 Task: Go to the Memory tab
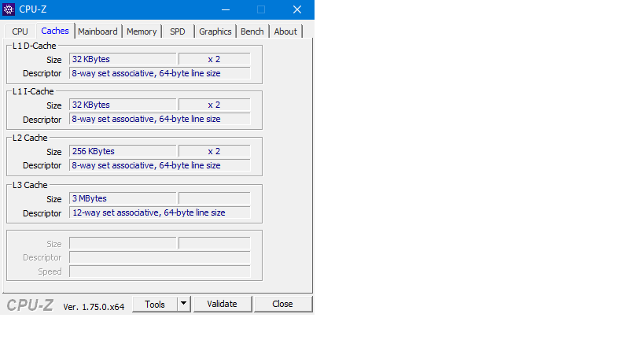tap(142, 31)
